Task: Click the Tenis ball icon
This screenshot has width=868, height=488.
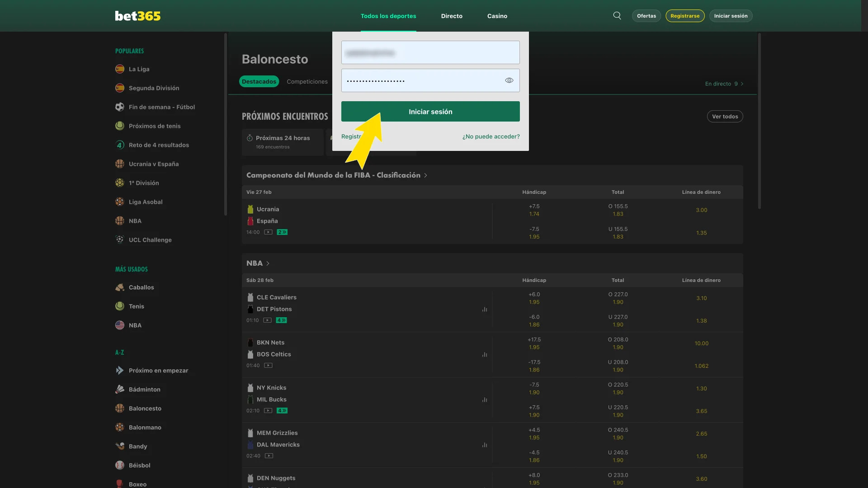Action: 119,306
